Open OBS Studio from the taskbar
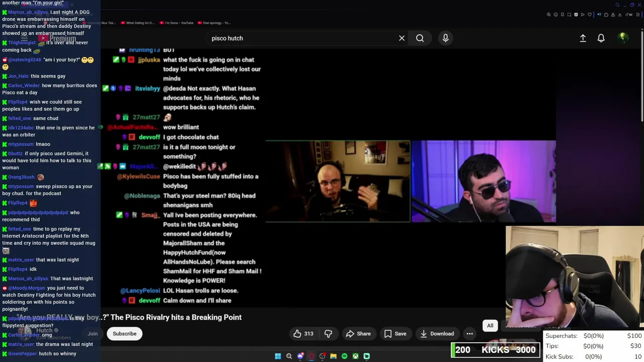Screen dimensions: 644x362 tap(323, 356)
